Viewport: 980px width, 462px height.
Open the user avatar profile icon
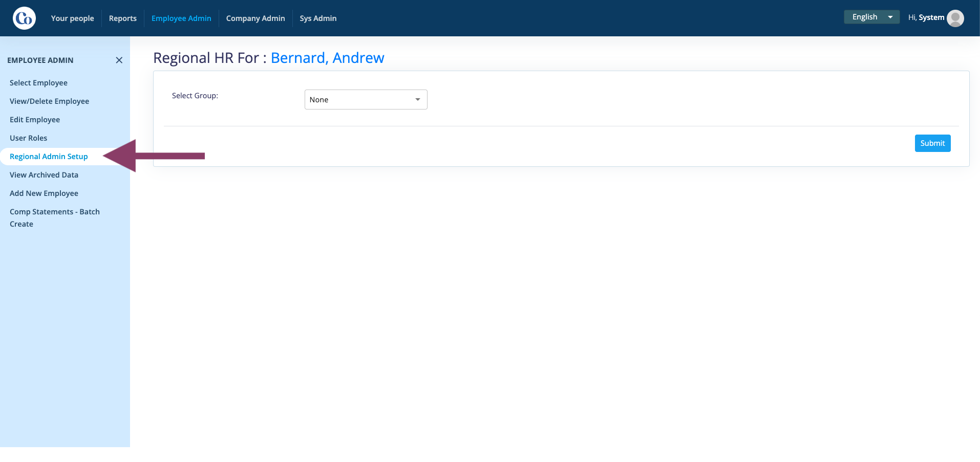coord(955,18)
